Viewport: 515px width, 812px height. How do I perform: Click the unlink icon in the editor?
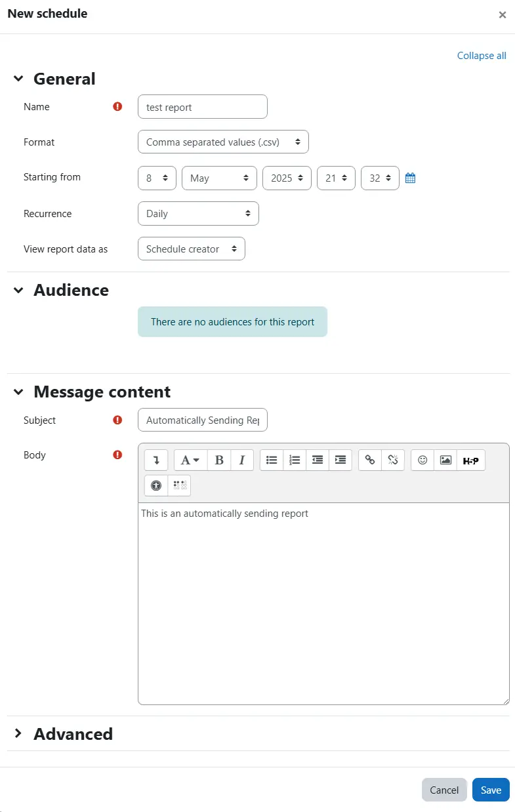[392, 460]
